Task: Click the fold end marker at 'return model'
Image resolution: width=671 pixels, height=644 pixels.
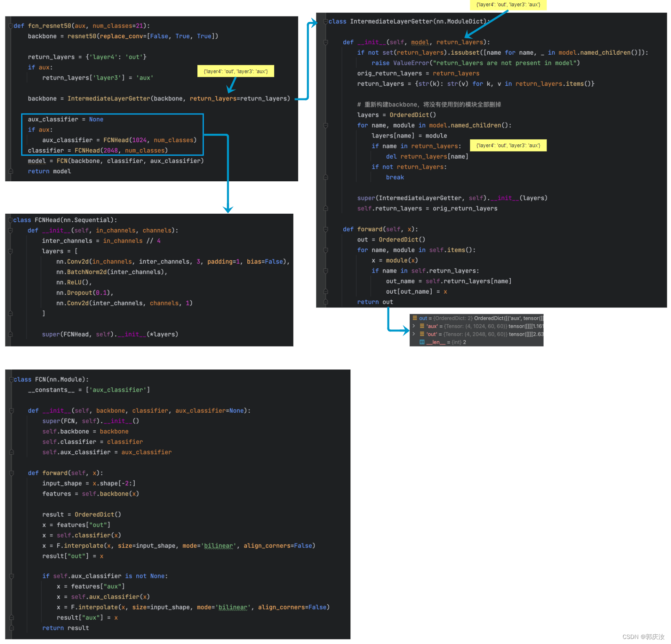Action: coord(11,171)
